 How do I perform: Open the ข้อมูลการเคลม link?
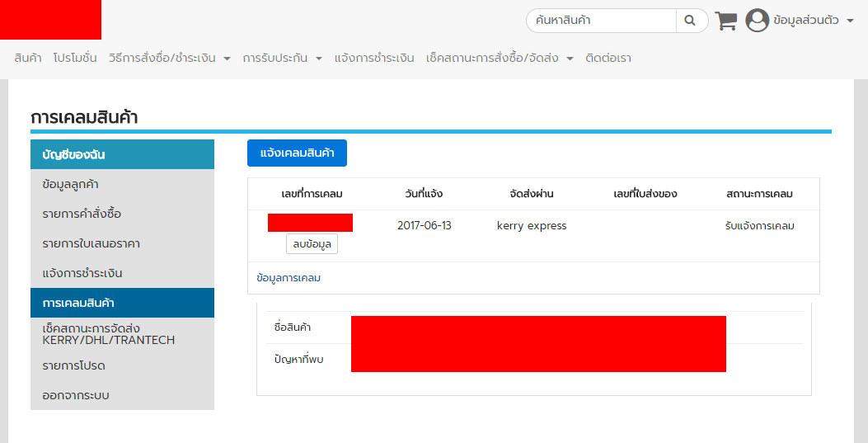[x=289, y=278]
